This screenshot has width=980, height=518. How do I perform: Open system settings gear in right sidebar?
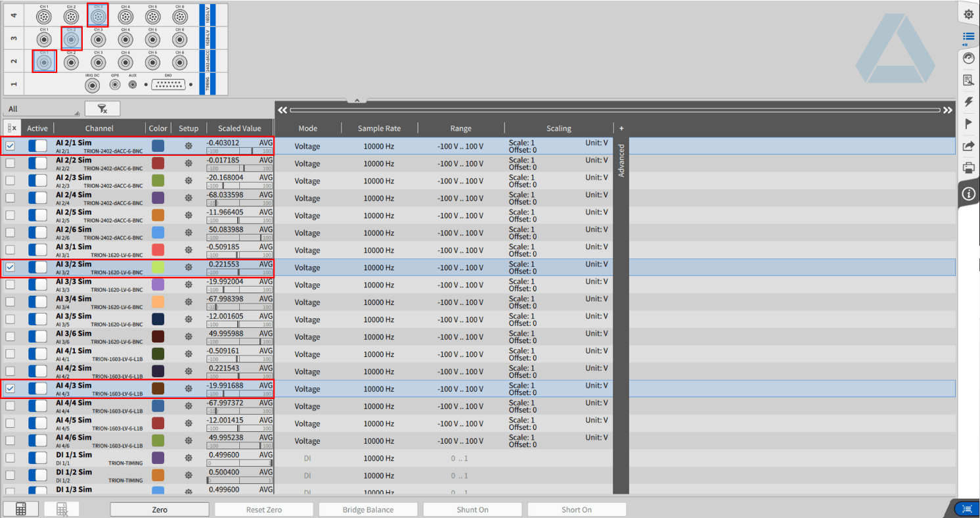968,14
